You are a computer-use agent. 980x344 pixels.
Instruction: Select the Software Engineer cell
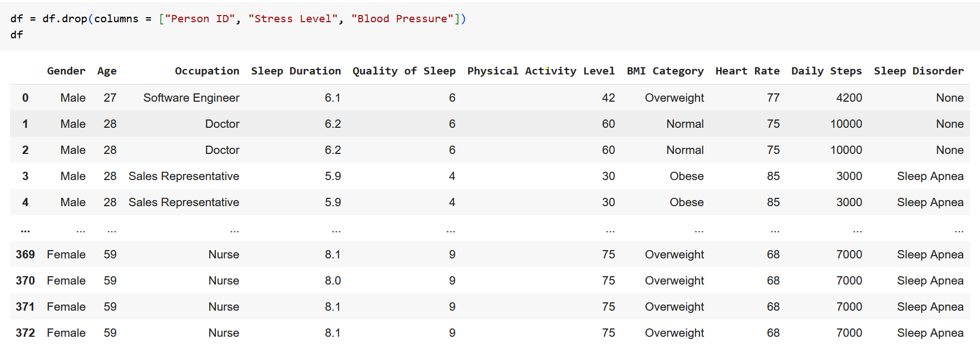191,98
